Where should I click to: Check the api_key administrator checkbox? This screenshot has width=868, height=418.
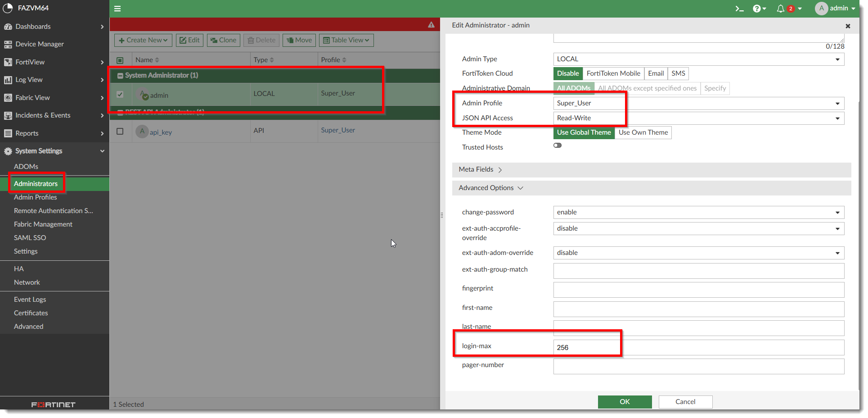pyautogui.click(x=120, y=131)
